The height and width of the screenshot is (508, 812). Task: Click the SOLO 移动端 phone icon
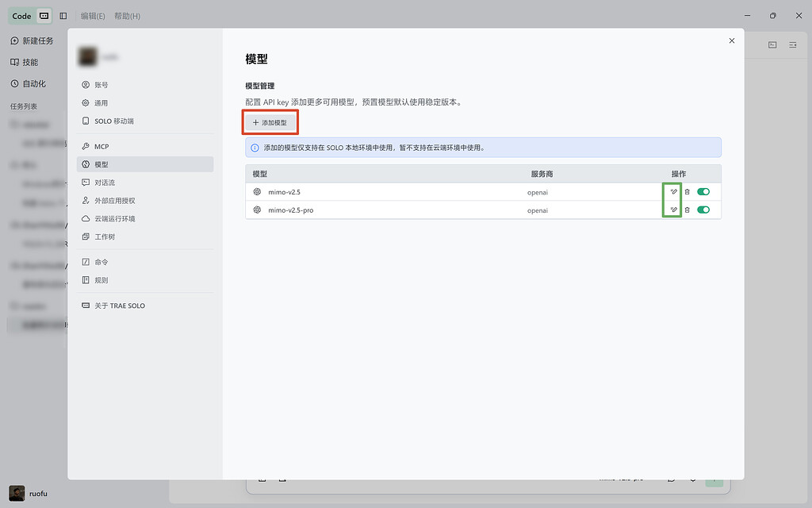pyautogui.click(x=86, y=121)
